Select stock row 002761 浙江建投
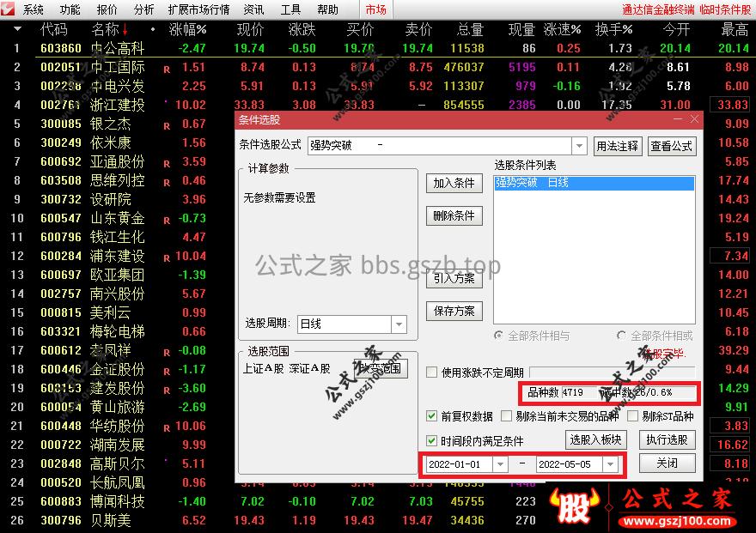 pyautogui.click(x=377, y=105)
